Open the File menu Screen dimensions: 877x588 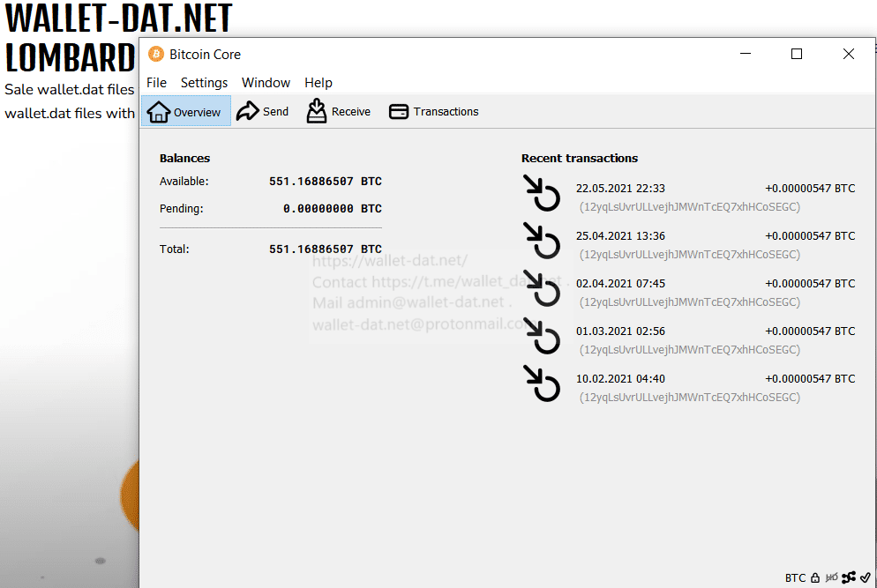click(x=157, y=83)
